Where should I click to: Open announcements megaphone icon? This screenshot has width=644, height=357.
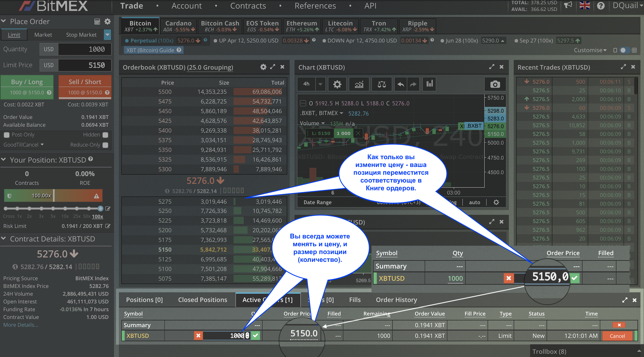(568, 5)
